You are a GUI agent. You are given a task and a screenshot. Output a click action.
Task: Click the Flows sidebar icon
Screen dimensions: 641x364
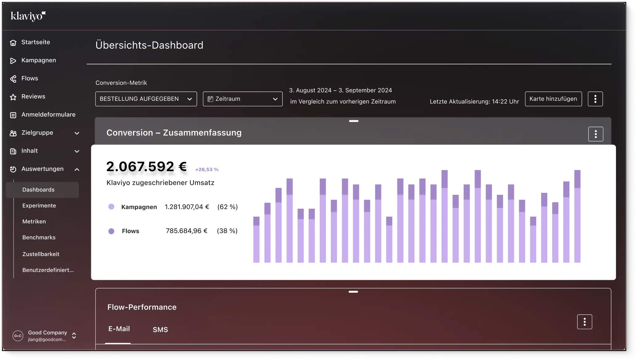click(13, 79)
